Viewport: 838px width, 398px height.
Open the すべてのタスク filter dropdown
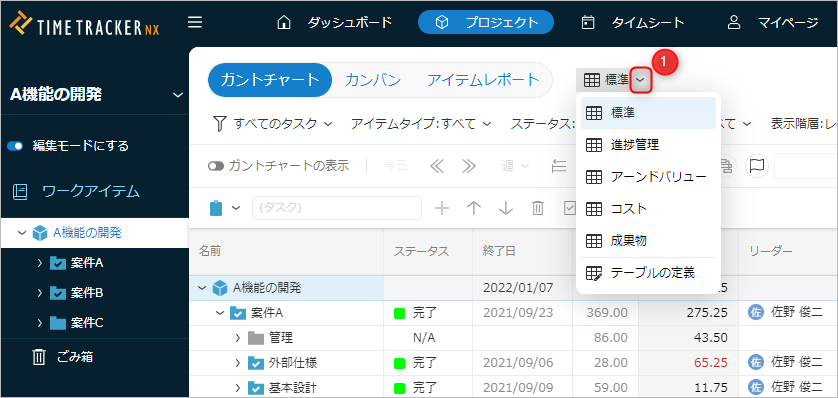(273, 124)
